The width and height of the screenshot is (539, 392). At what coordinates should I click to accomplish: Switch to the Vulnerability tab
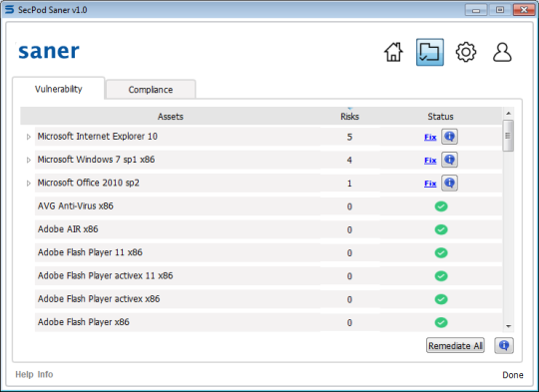click(x=59, y=89)
